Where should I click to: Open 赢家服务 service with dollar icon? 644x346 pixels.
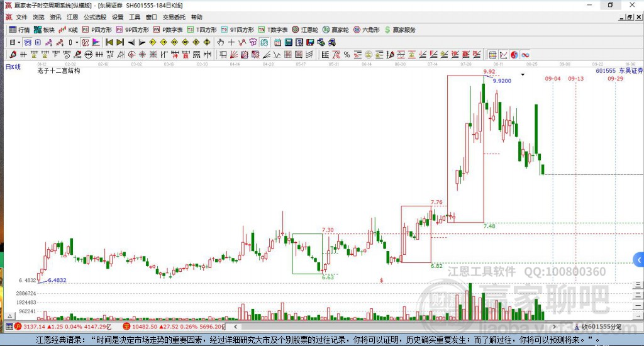pyautogui.click(x=401, y=30)
